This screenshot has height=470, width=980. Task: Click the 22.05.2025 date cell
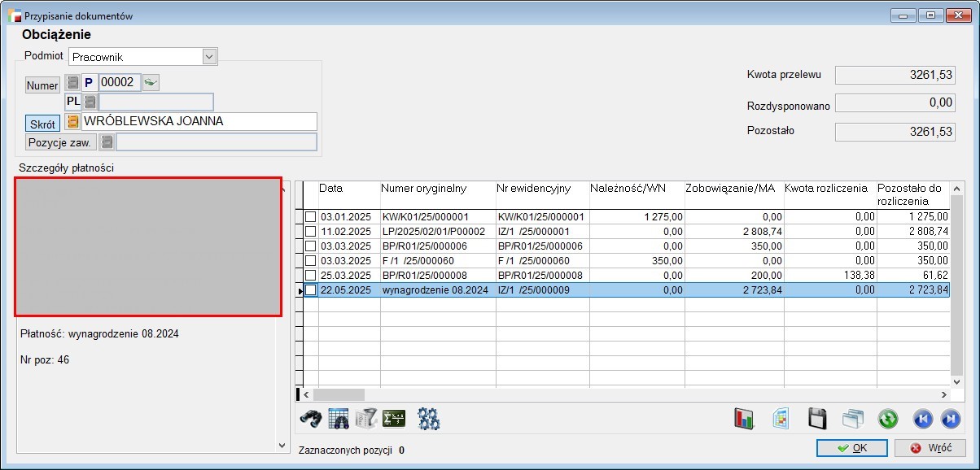(x=348, y=290)
